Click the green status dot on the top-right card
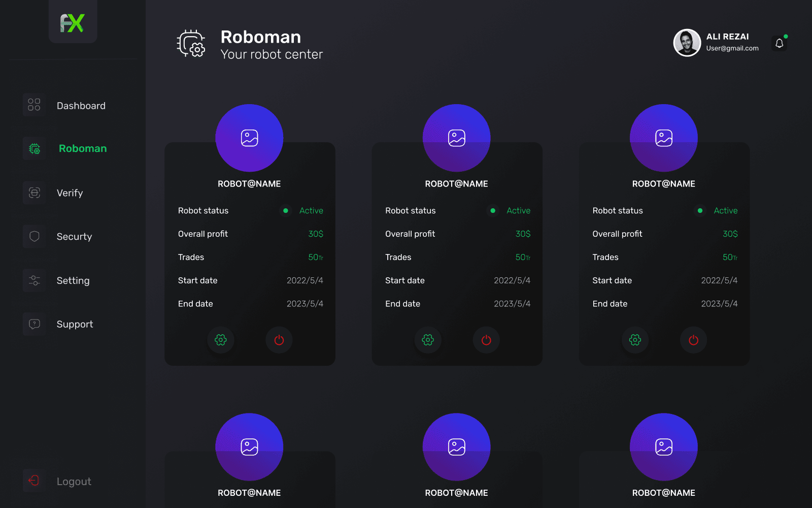812x508 pixels. tap(700, 210)
